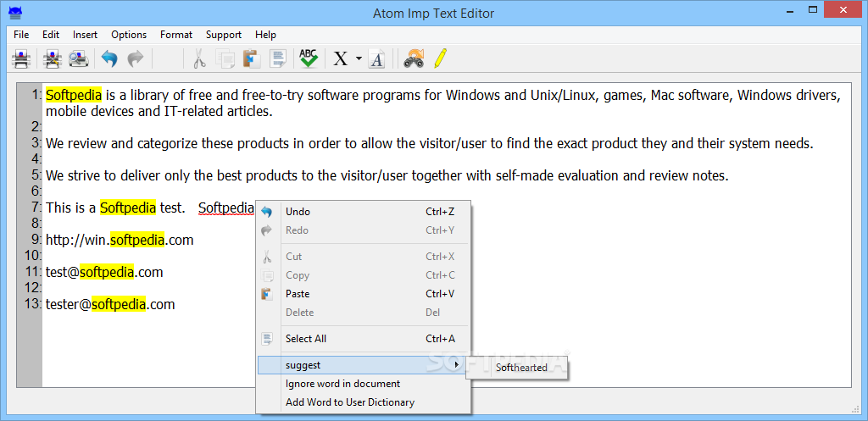This screenshot has width=868, height=421.
Task: Click the app logo in title bar
Action: (15, 12)
